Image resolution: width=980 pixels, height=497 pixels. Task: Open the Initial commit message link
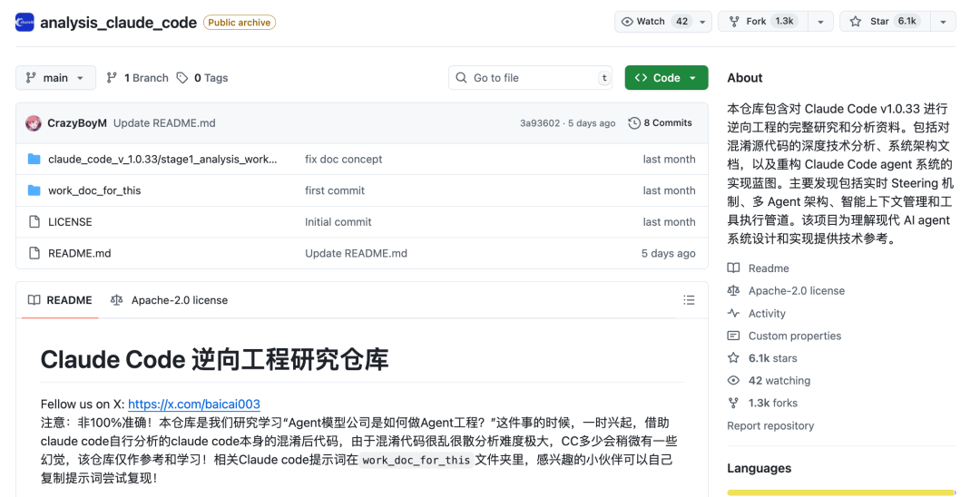point(338,221)
